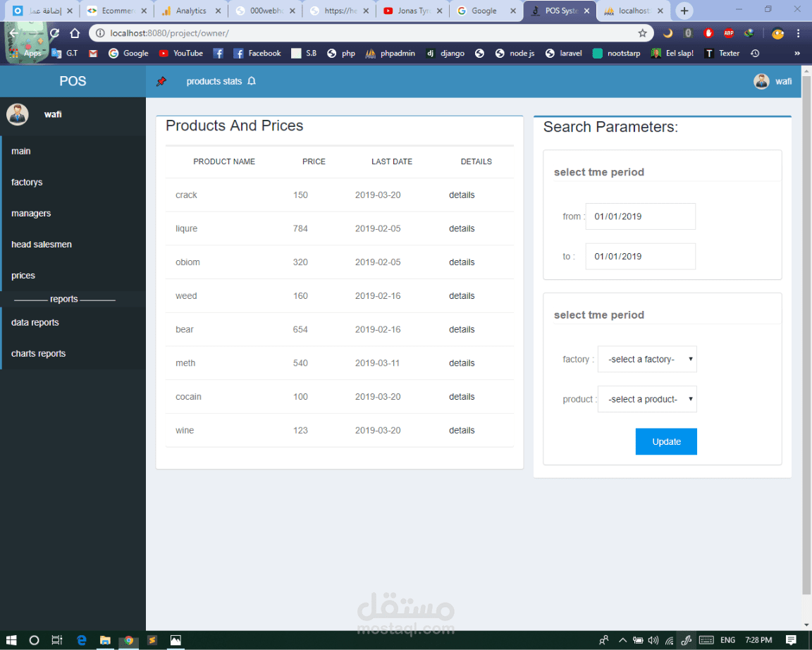Reload the page with browser refresh icon
Screen dimensions: 812x650
click(x=54, y=33)
